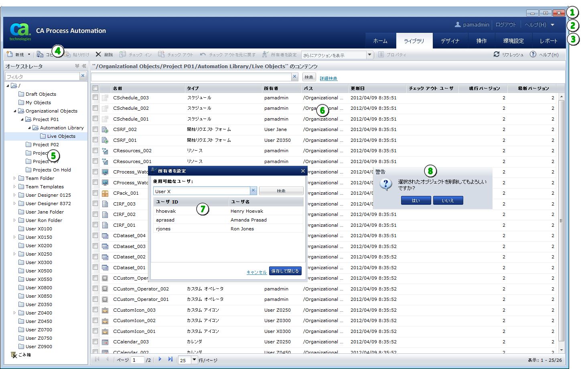Go to next page arrow in pager
Image resolution: width=588 pixels, height=369 pixels.
[160, 359]
